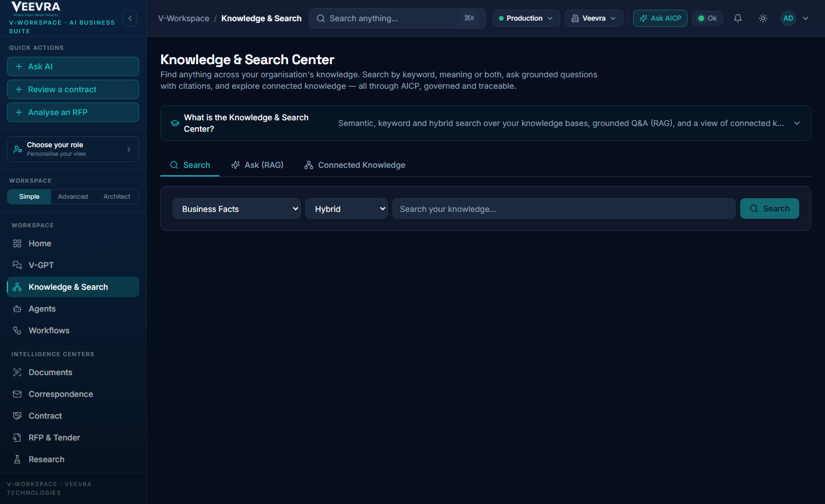
Task: Switch to the Ask (RAG) tab
Action: (x=257, y=165)
